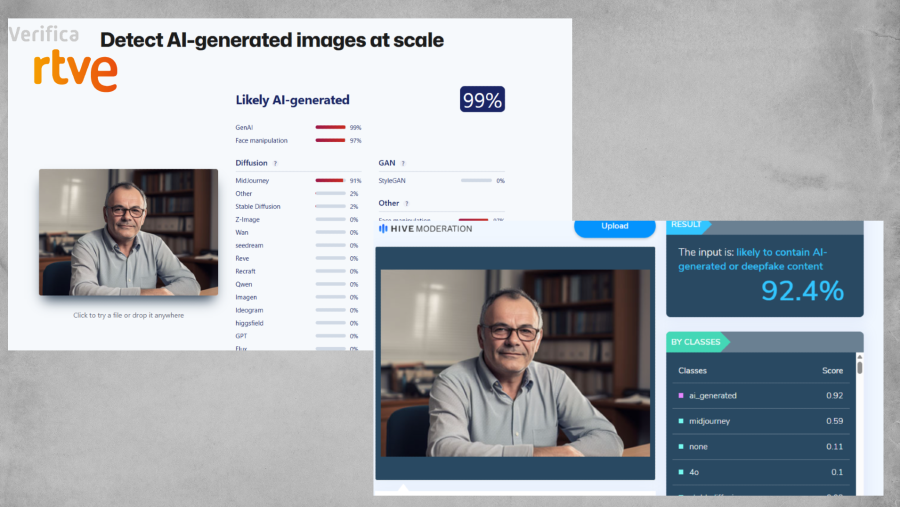Click the StyleGAN label under GAN
The image size is (900, 507).
pos(392,181)
